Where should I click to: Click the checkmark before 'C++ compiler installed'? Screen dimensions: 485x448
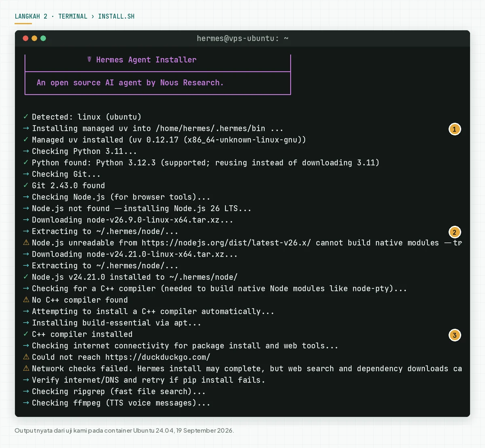(x=26, y=334)
